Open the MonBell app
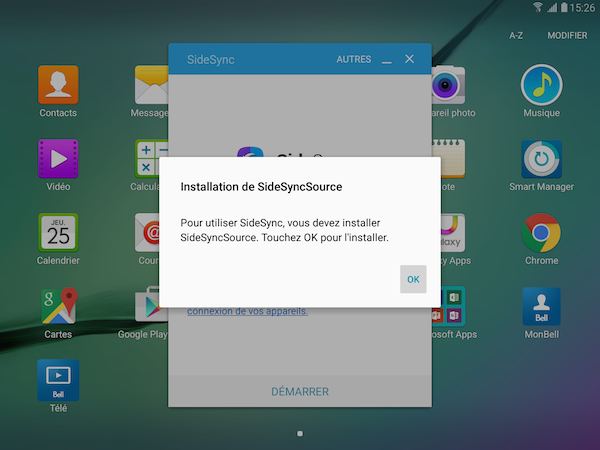Screen dimensions: 600x450 point(541,306)
